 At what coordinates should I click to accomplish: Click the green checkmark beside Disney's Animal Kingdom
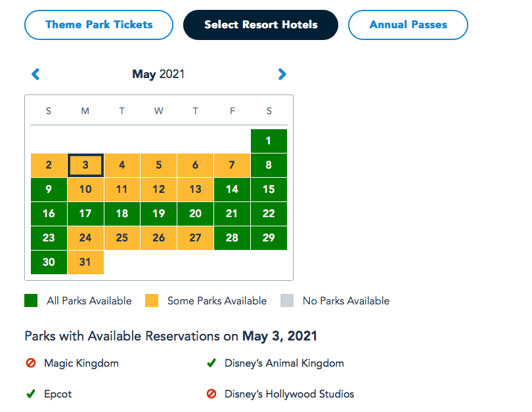(211, 363)
